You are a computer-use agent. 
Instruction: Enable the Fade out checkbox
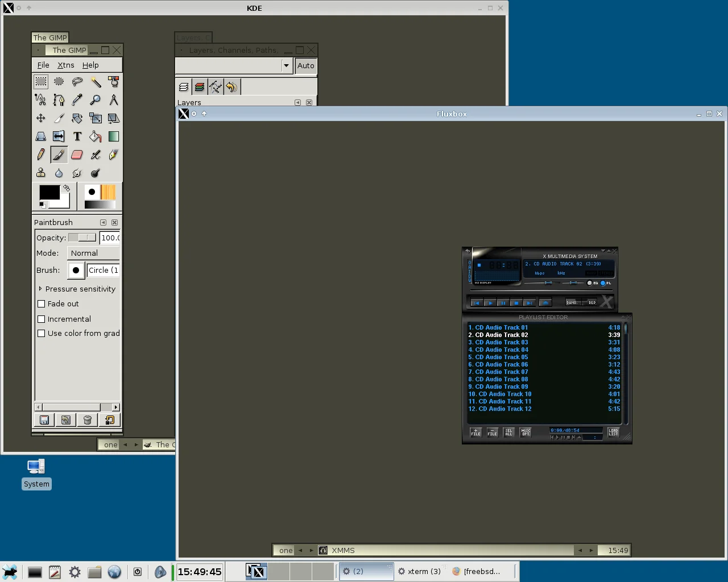coord(41,304)
